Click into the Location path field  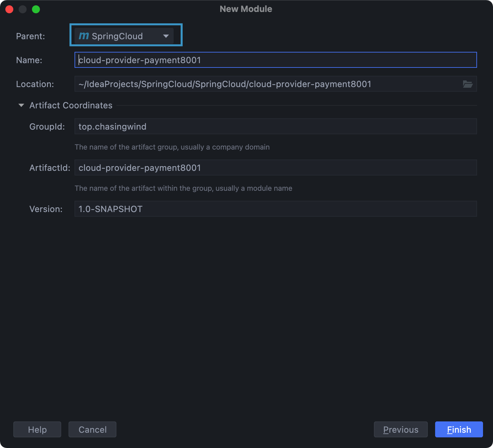click(x=267, y=84)
